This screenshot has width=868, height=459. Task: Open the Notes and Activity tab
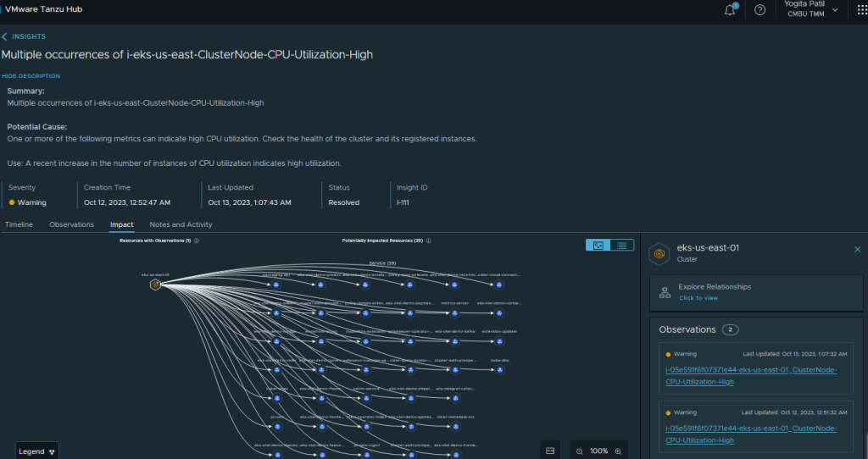[181, 224]
